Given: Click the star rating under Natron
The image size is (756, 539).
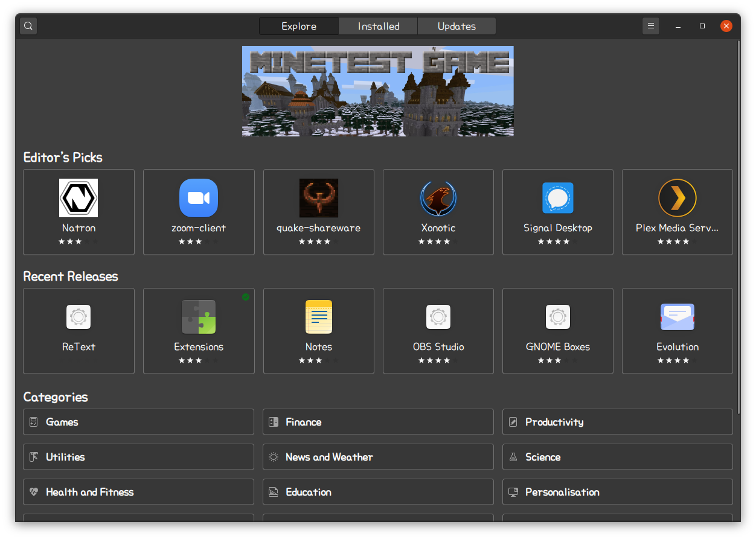Looking at the screenshot, I should [78, 241].
